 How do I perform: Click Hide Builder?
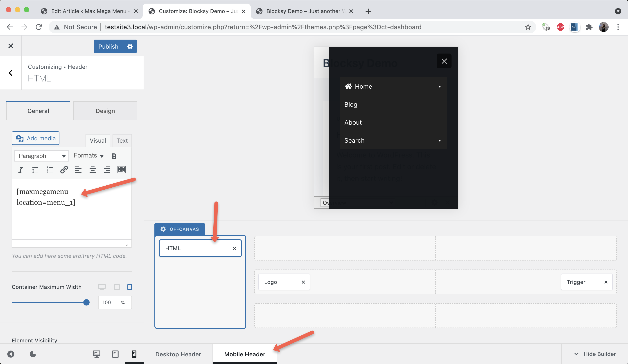595,354
